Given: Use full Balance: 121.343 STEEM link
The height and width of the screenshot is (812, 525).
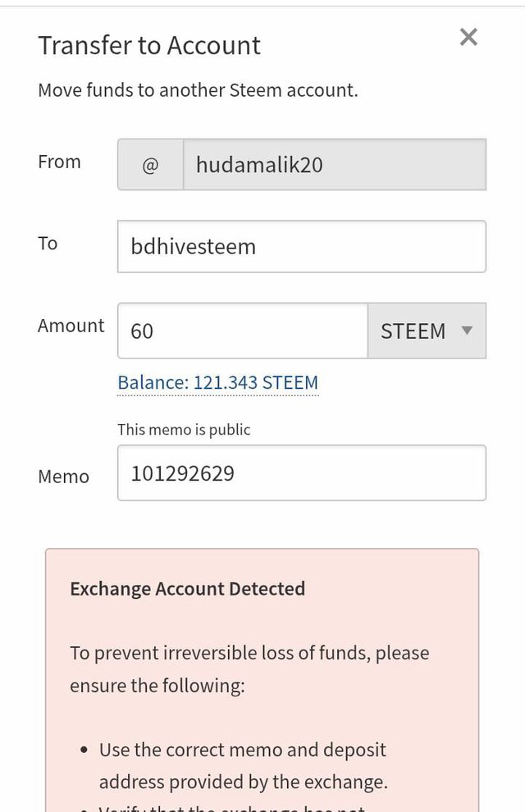Looking at the screenshot, I should pyautogui.click(x=218, y=383).
